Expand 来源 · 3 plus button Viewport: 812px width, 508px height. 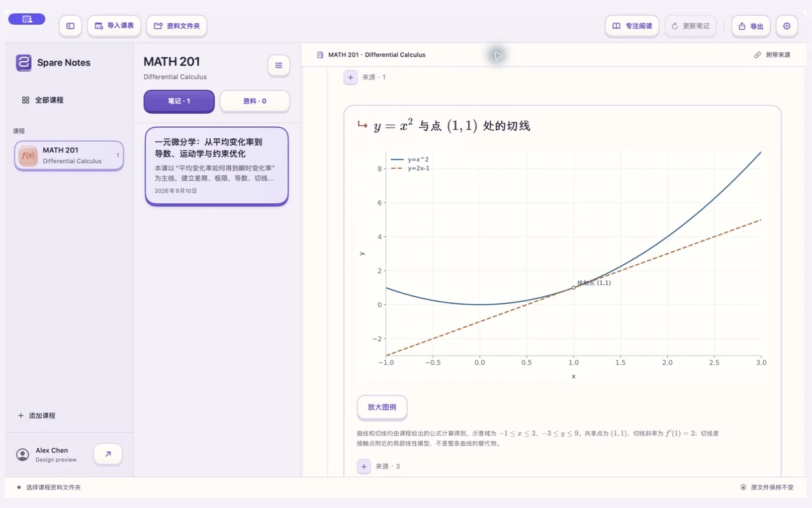363,467
